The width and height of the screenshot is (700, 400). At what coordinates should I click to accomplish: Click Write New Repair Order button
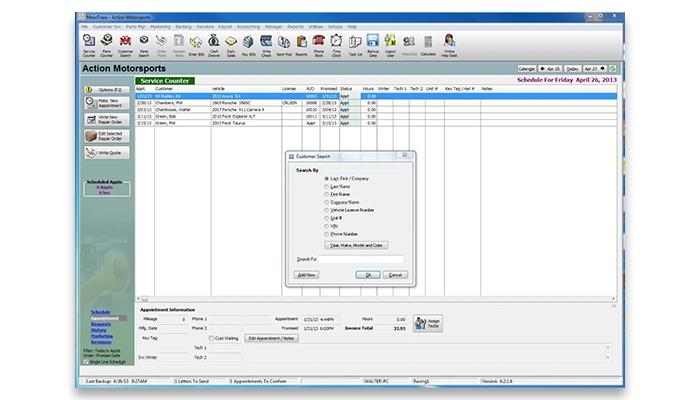tap(107, 119)
